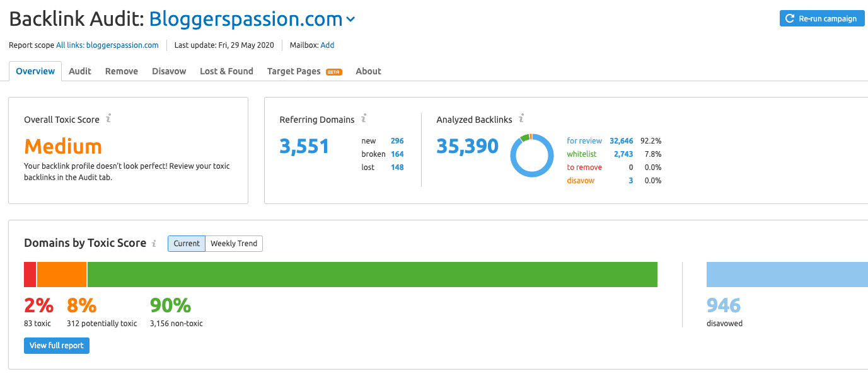Switch to Weekly Trend view
This screenshot has height=374, width=868.
[234, 244]
